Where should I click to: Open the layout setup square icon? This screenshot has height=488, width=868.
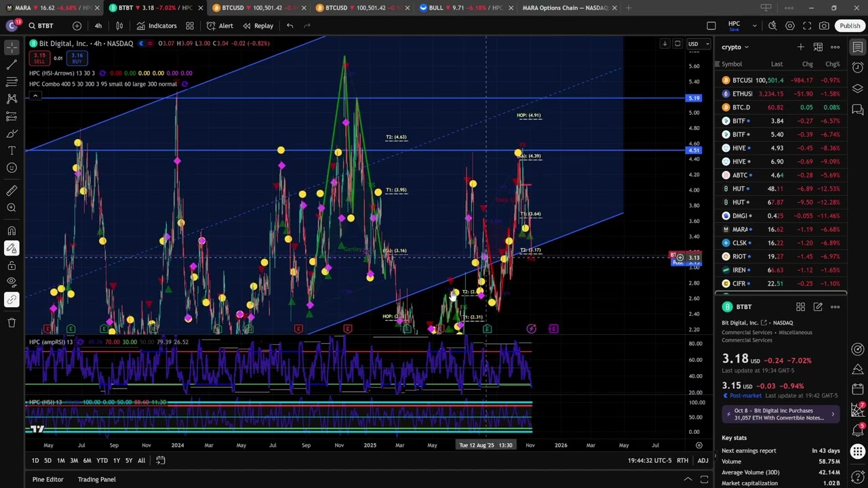tap(711, 26)
